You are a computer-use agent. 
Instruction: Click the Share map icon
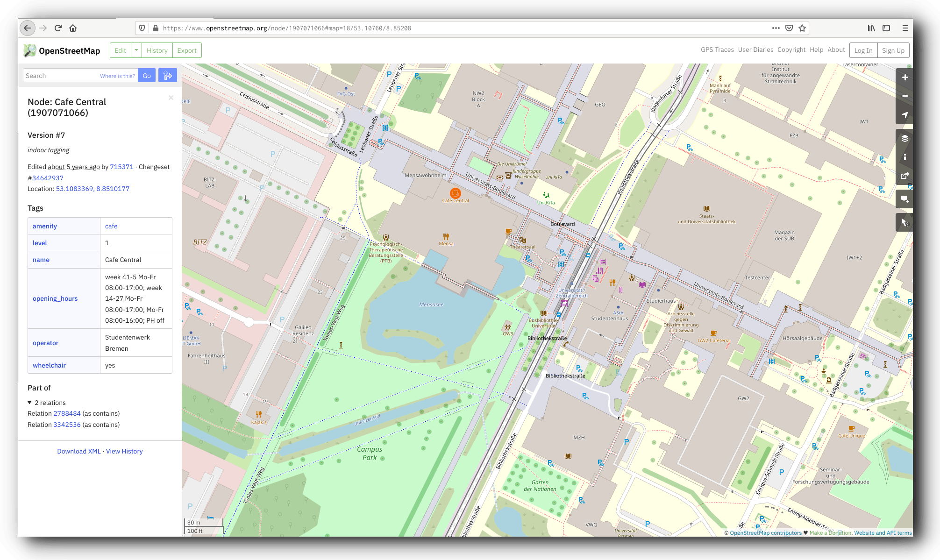[904, 176]
